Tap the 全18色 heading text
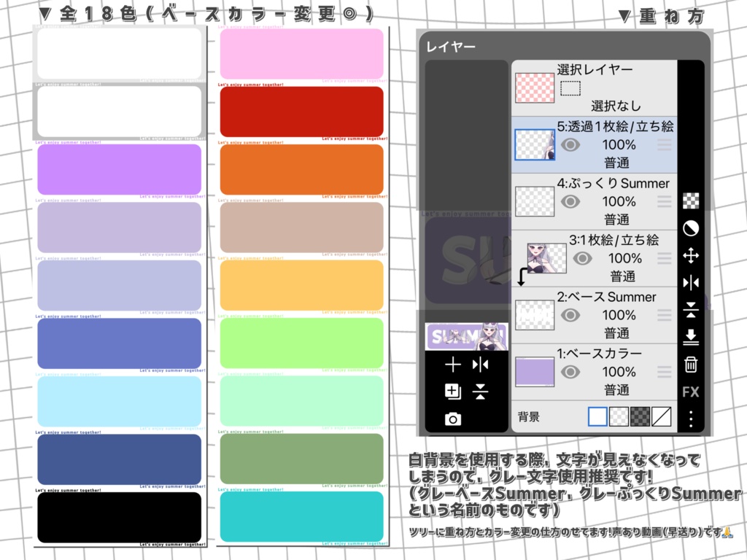The width and height of the screenshot is (747, 560). 99,13
